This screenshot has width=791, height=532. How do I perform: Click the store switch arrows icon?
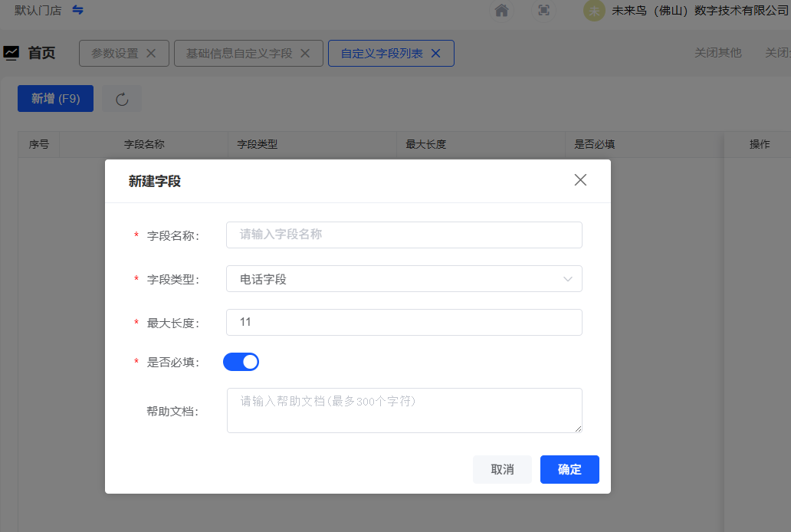(78, 10)
